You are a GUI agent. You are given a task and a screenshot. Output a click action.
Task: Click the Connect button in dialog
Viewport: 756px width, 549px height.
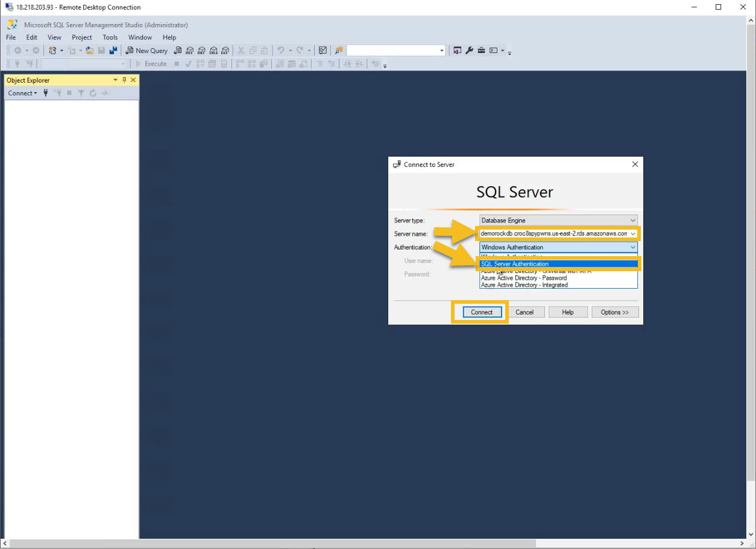point(482,312)
